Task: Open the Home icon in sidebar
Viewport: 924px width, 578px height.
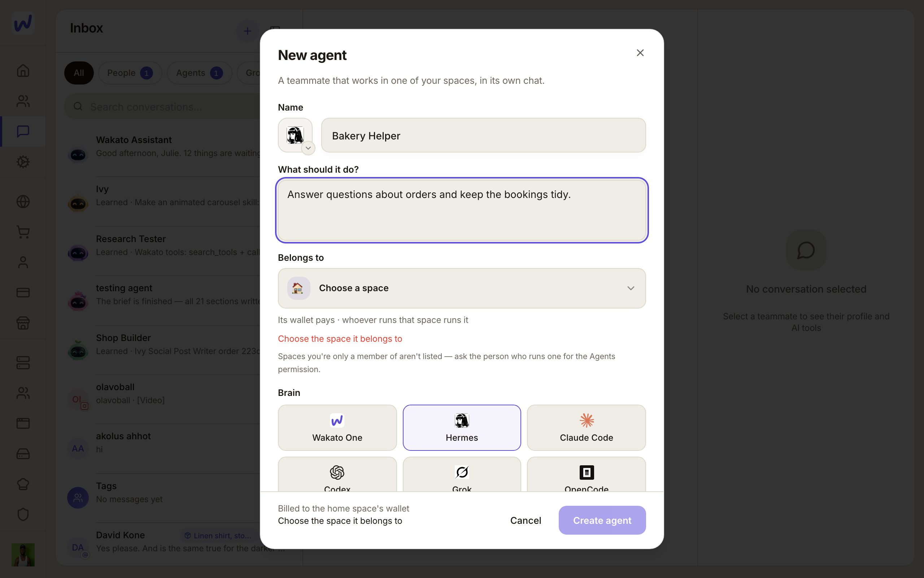Action: [x=23, y=71]
